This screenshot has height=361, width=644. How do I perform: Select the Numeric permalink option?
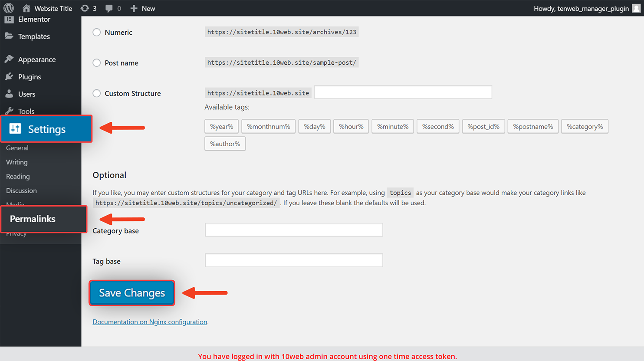97,32
